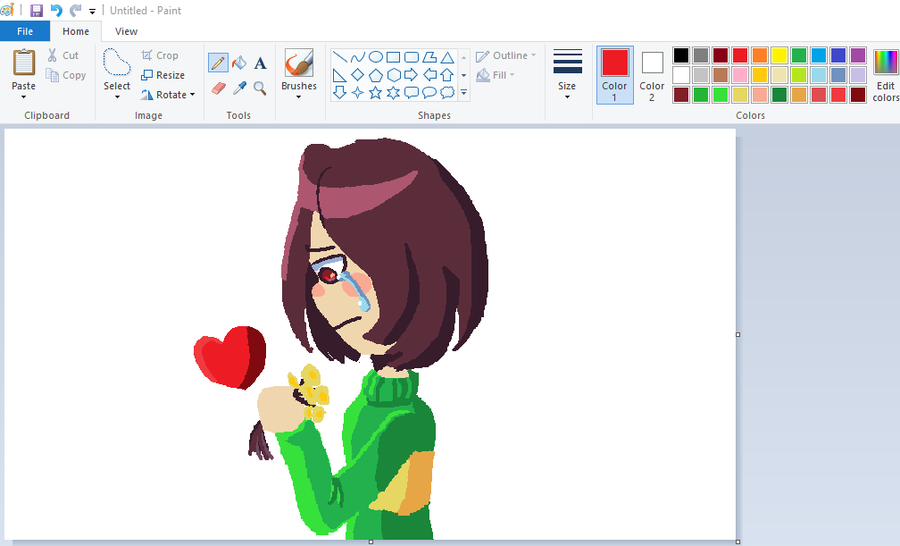
Task: Choose the Cloud callout shape
Action: coord(447,92)
